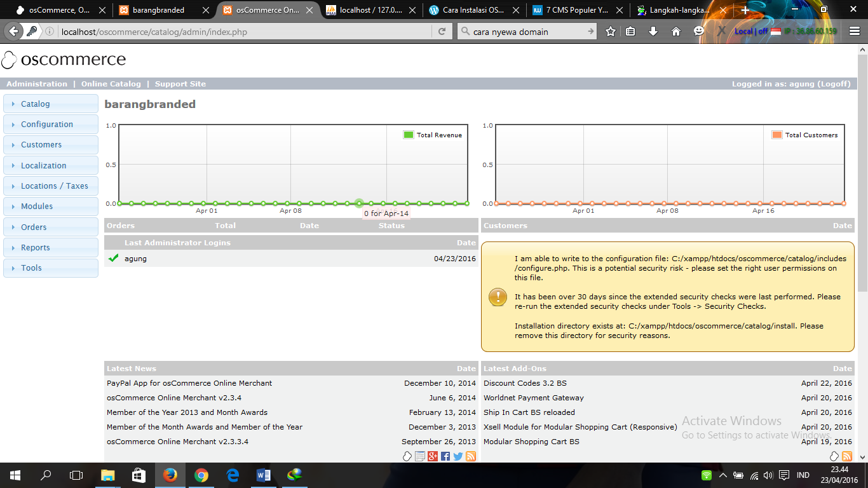Open Modular Shopping Cart BS add-on
The height and width of the screenshot is (488, 868).
[531, 442]
